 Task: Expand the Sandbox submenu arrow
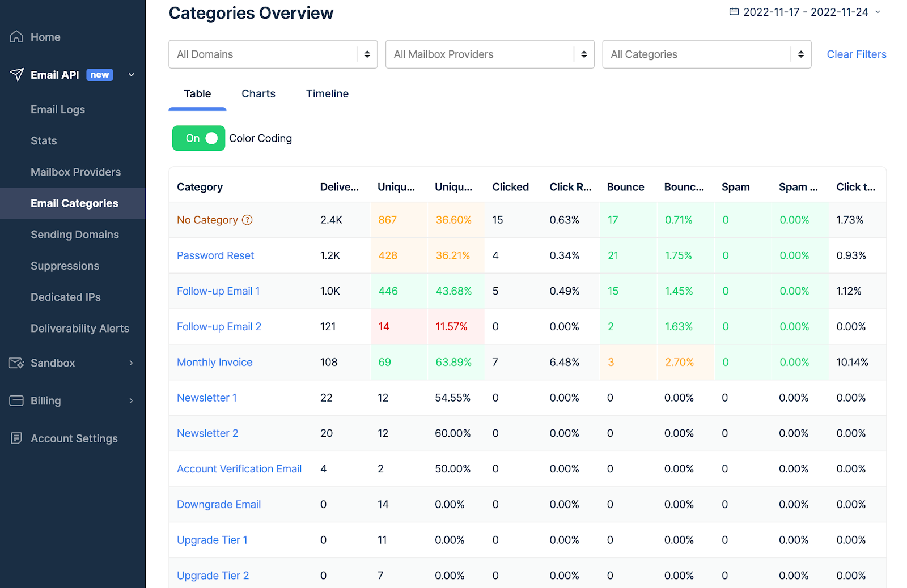[x=132, y=363]
